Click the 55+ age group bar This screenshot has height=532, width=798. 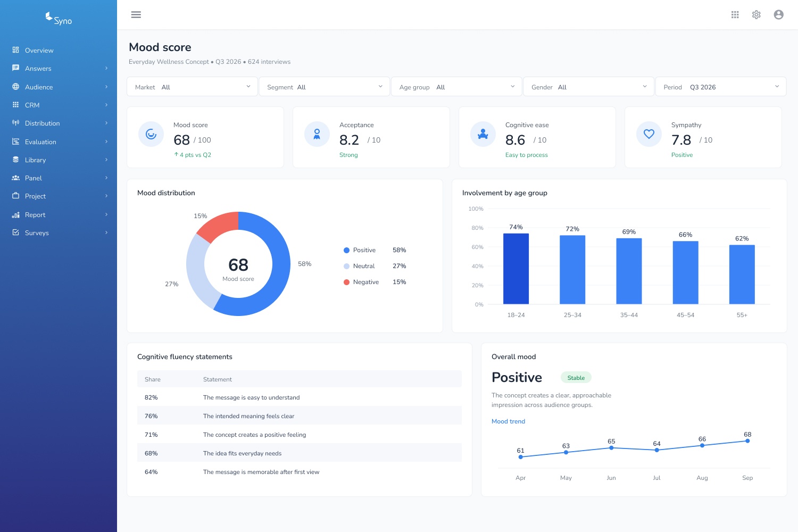click(x=742, y=275)
